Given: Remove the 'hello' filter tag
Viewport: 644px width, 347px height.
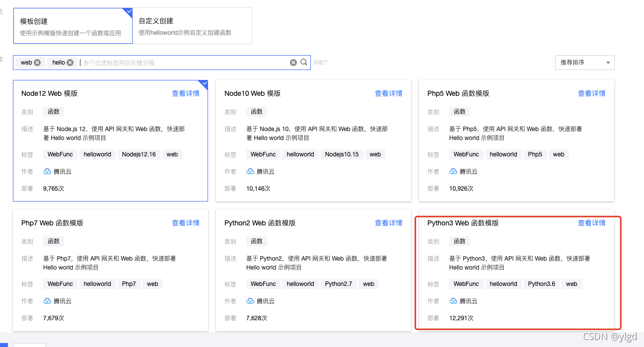Looking at the screenshot, I should point(70,63).
